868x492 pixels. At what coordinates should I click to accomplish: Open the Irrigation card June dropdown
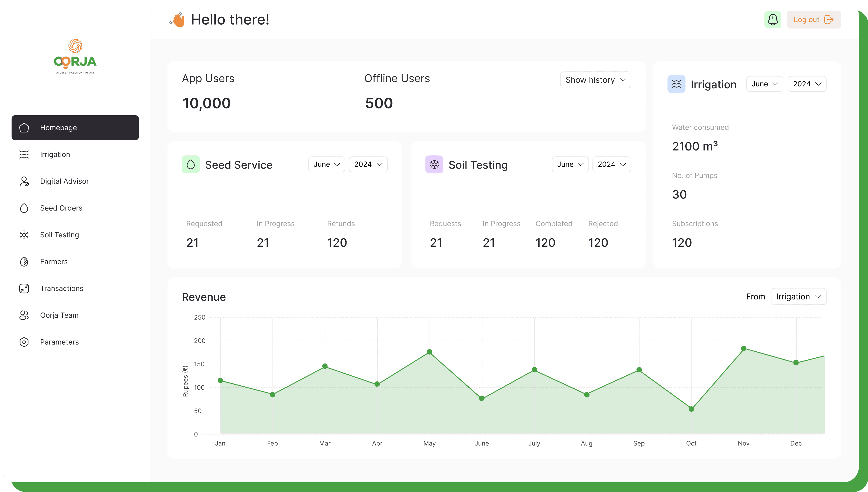764,84
